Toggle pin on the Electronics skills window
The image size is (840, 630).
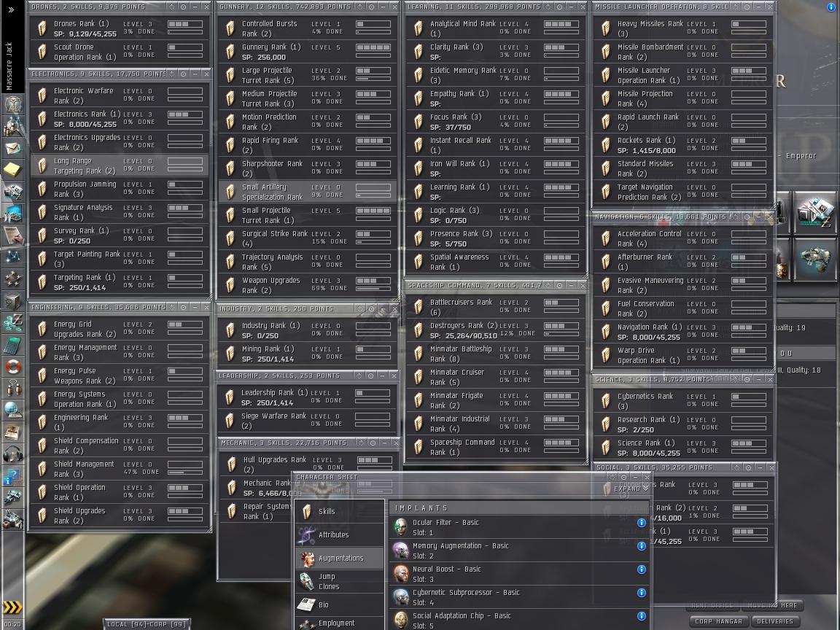[x=183, y=74]
